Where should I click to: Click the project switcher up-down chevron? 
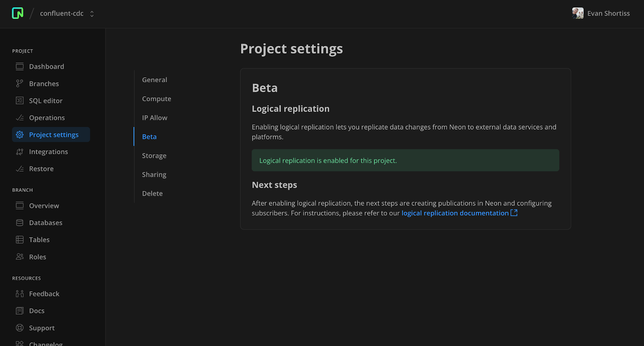92,14
